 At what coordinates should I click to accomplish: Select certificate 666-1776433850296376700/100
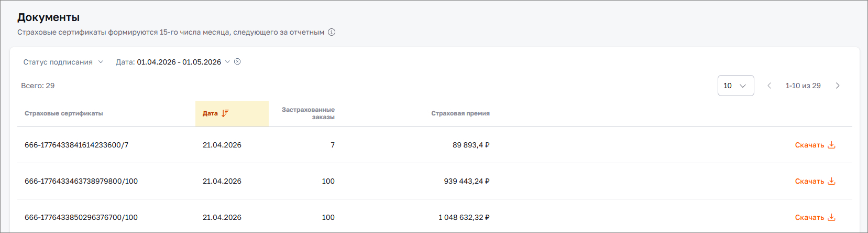pos(81,217)
